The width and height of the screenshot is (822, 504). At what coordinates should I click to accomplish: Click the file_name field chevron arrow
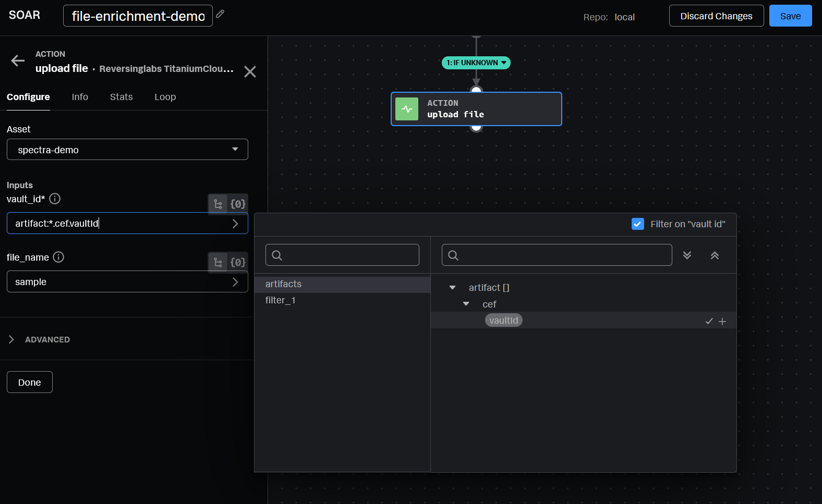click(235, 282)
